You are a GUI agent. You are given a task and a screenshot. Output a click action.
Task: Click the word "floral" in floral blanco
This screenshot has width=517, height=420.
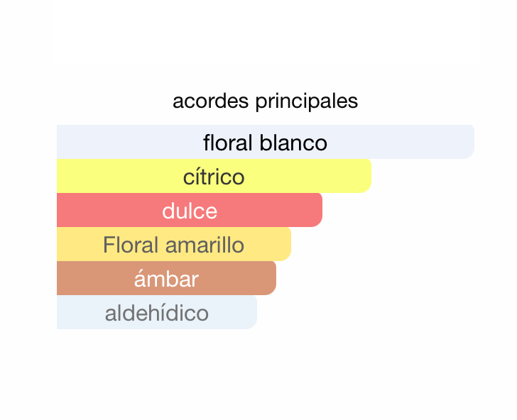pos(229,143)
